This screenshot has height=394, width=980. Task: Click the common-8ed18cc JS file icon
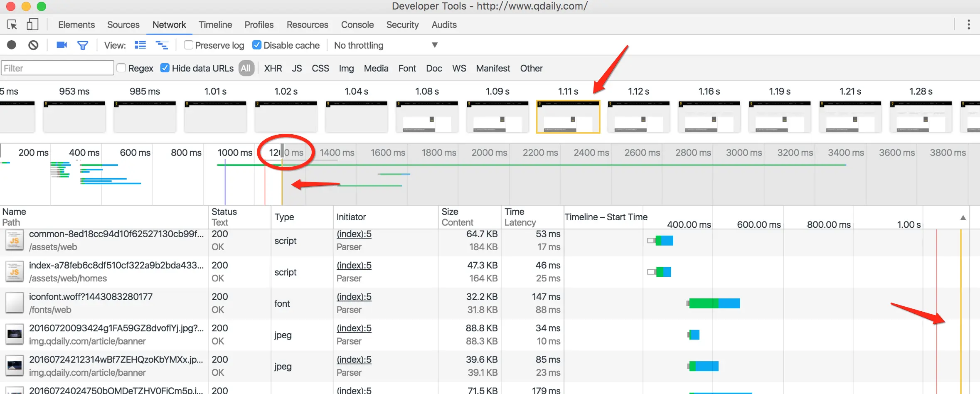pos(14,241)
